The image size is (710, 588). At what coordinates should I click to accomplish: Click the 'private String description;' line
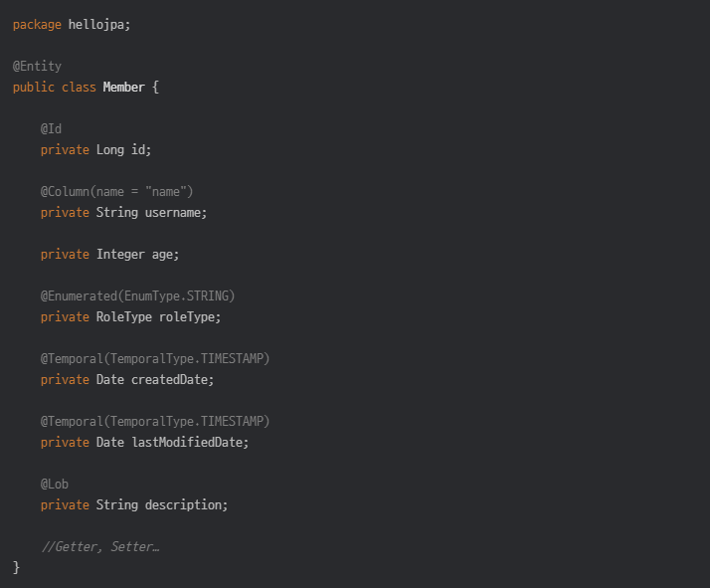coord(134,504)
